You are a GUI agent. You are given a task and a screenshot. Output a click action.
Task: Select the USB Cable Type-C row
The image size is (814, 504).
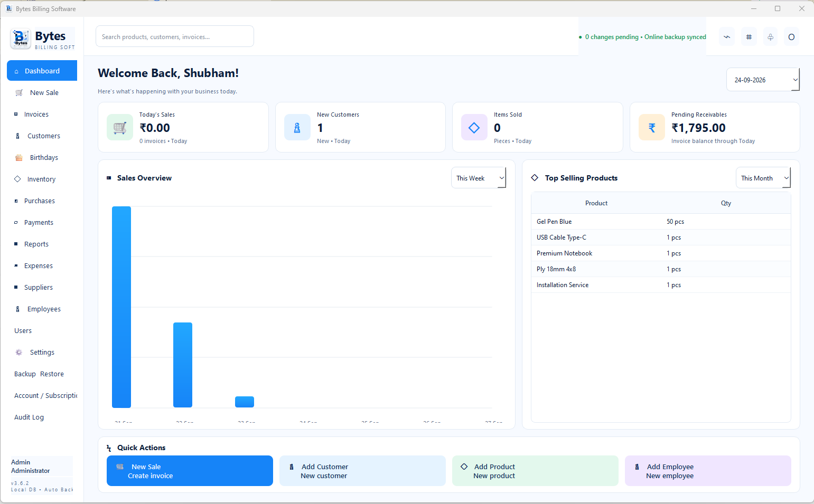pos(661,237)
